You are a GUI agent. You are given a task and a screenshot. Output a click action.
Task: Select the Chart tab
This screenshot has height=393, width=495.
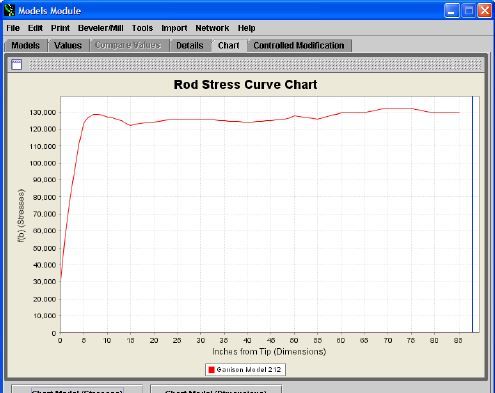229,45
